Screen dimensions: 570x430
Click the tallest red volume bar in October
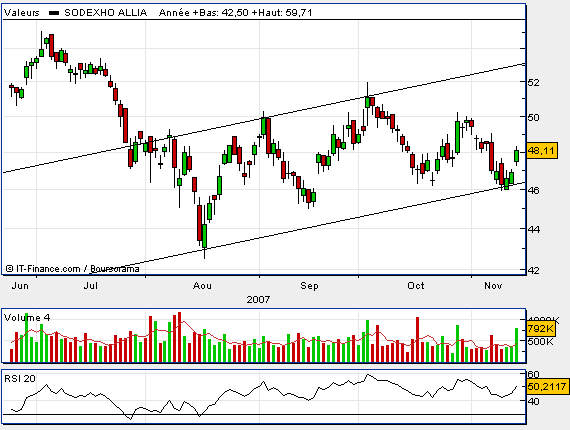click(417, 339)
